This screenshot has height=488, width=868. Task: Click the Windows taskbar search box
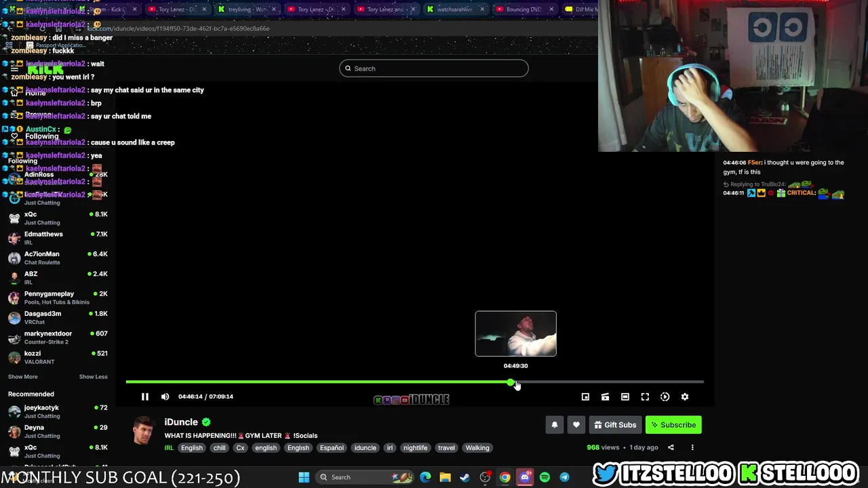click(365, 477)
